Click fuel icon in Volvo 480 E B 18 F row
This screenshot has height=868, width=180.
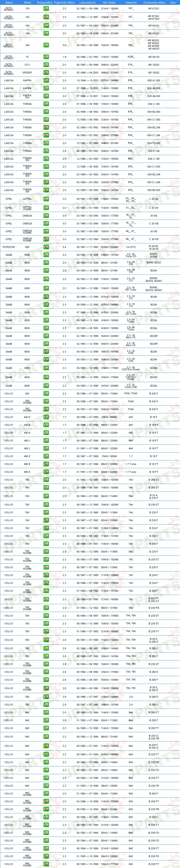pos(46,456)
